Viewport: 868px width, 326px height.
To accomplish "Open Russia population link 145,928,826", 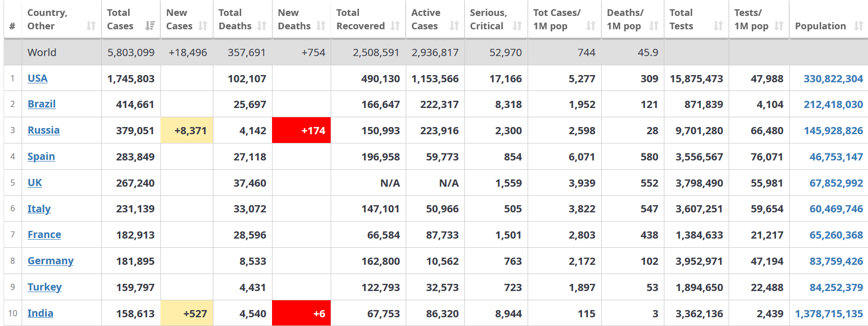I will pyautogui.click(x=833, y=131).
